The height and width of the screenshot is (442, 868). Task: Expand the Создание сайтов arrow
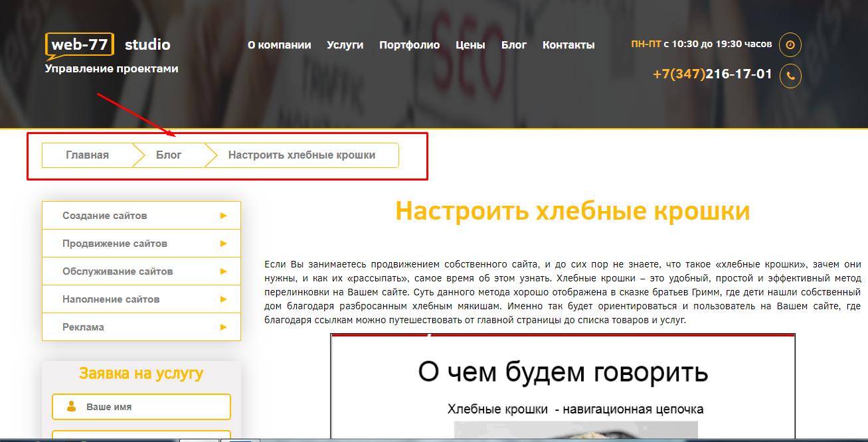coord(224,216)
